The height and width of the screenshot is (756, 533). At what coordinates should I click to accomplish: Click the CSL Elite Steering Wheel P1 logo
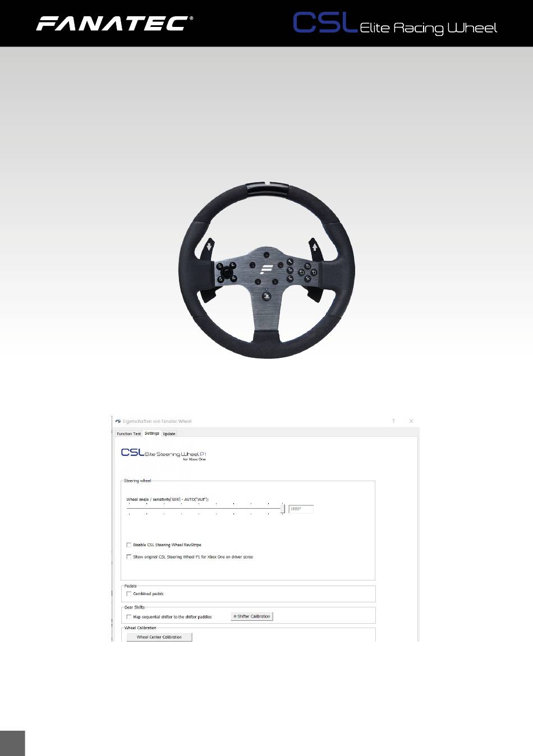click(164, 454)
